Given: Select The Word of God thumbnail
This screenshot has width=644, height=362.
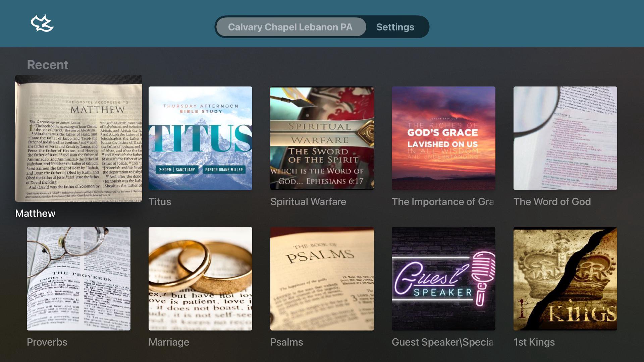Looking at the screenshot, I should point(565,138).
